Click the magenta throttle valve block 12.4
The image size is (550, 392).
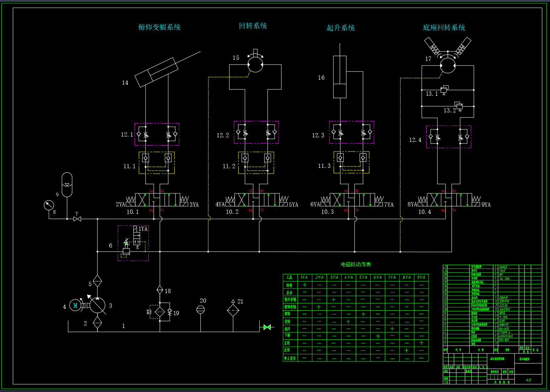tap(449, 137)
